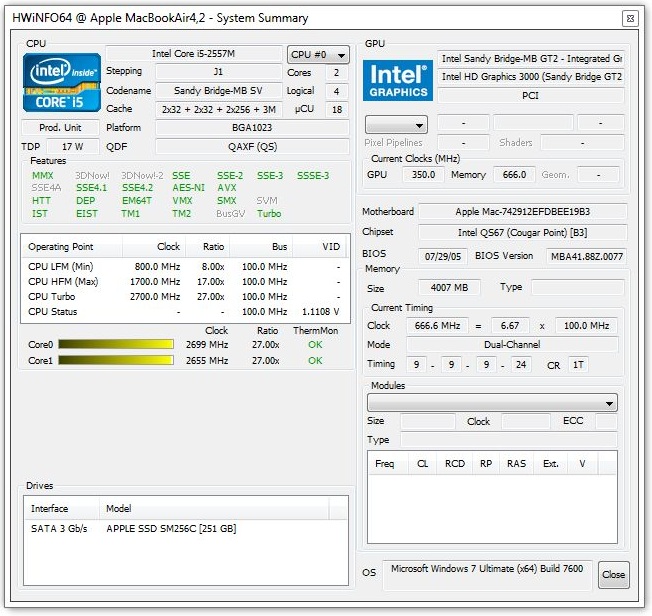Click the RAS column header
This screenshot has width=652, height=616.
(517, 463)
